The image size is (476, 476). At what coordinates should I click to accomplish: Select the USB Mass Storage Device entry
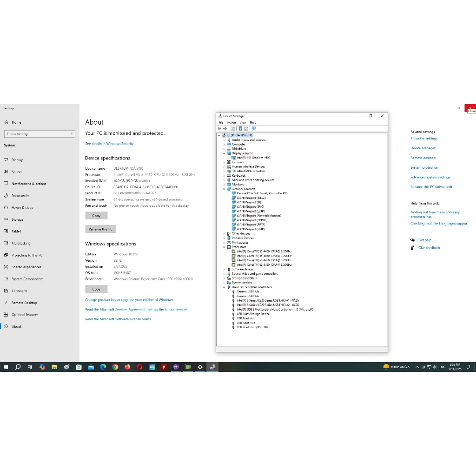(253, 314)
